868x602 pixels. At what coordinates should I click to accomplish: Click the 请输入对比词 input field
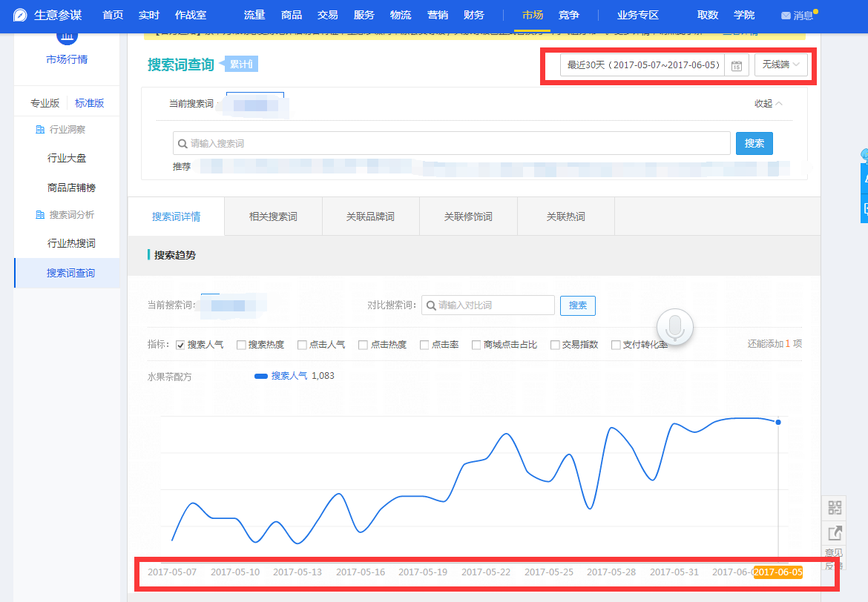487,305
